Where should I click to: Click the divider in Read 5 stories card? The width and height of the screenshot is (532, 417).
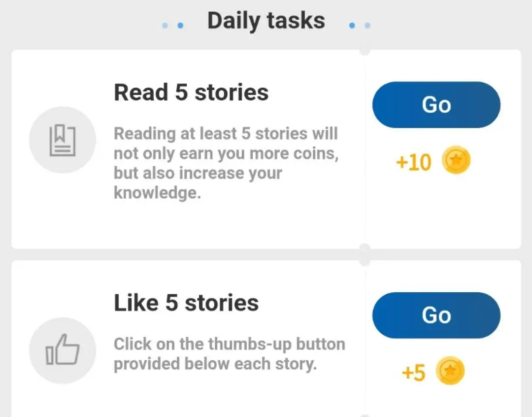(x=365, y=149)
